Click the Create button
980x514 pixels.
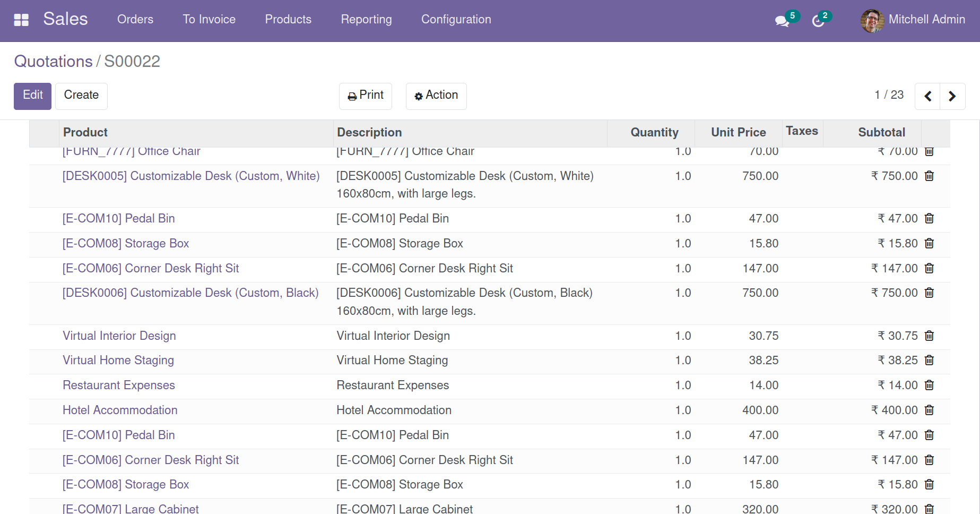[81, 96]
